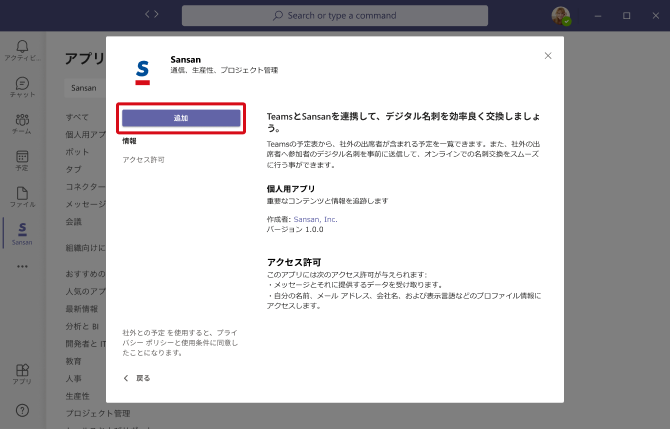Select the 情報 tab in the dialog
This screenshot has width=670, height=429.
coord(129,141)
